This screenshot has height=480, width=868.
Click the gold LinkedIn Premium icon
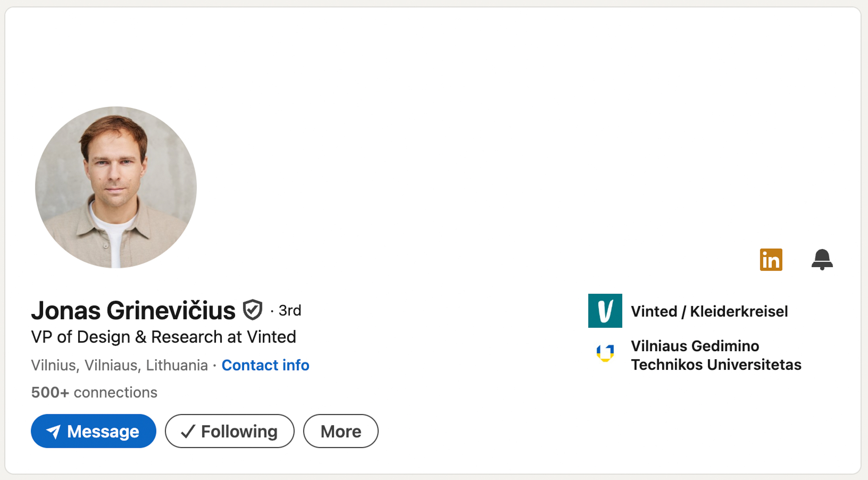coord(771,260)
